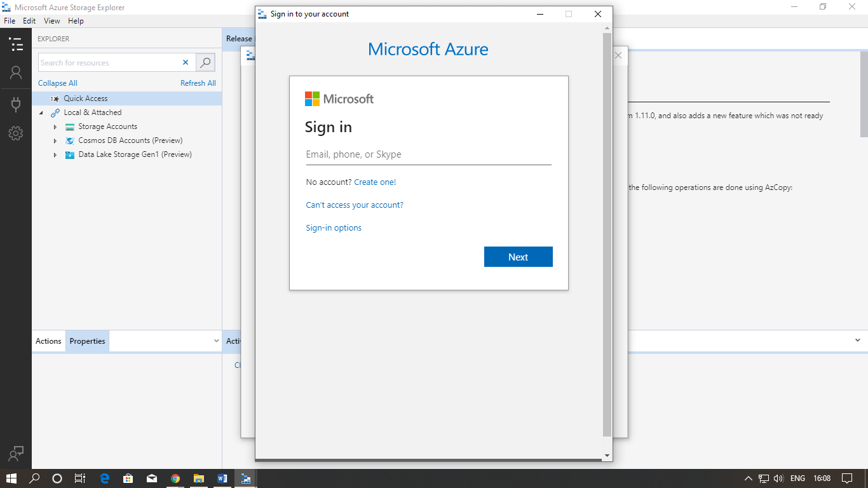The height and width of the screenshot is (488, 868).
Task: Switch to the Actions tab
Action: (48, 341)
